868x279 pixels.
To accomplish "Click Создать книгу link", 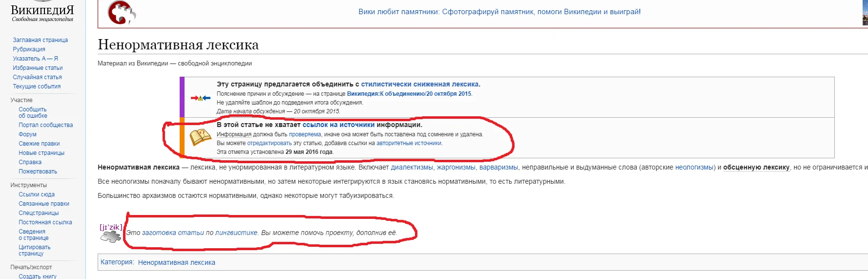I will pyautogui.click(x=38, y=276).
